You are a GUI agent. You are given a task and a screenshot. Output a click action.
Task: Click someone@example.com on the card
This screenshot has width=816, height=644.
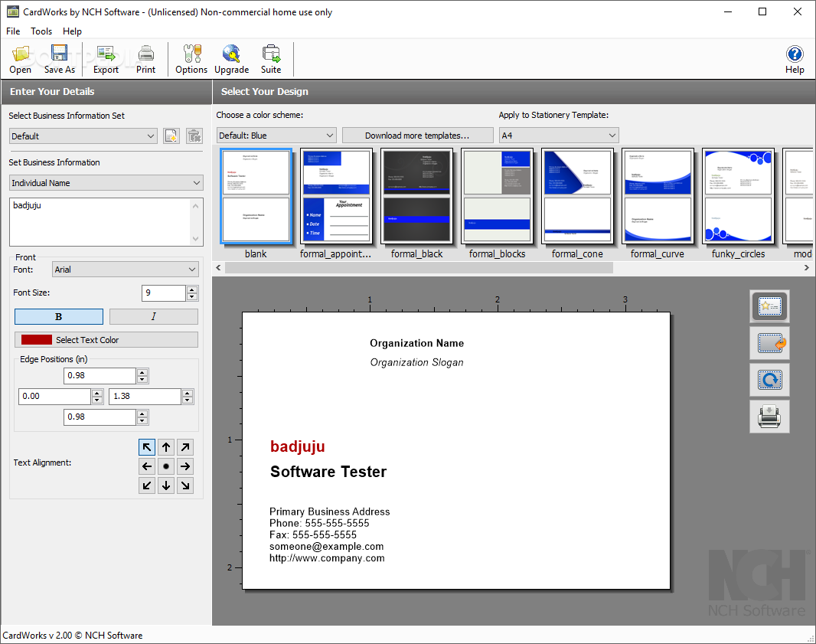point(326,546)
